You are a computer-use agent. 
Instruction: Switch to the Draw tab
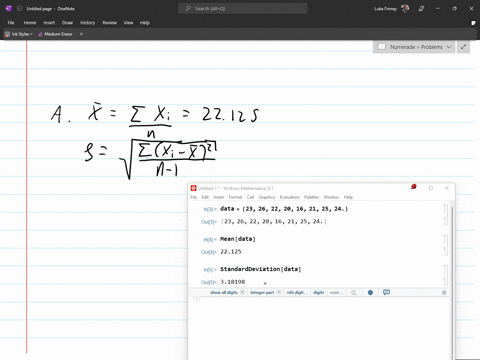67,23
